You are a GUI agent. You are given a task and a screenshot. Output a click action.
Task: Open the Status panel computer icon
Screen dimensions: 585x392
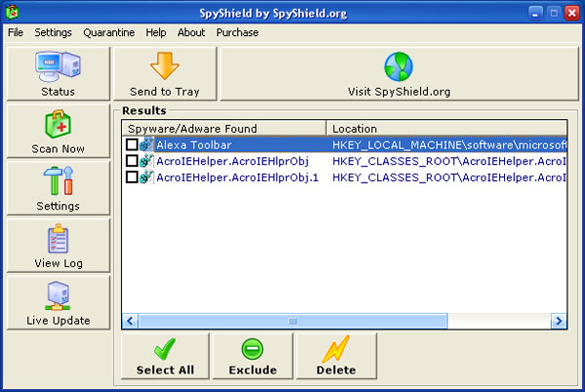tap(58, 66)
